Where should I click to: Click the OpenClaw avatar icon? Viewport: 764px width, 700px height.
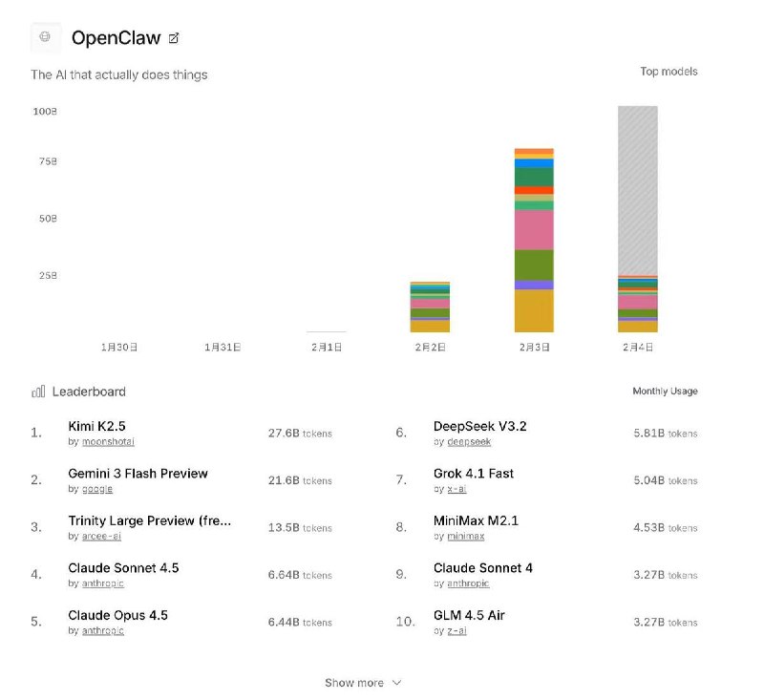(45, 36)
